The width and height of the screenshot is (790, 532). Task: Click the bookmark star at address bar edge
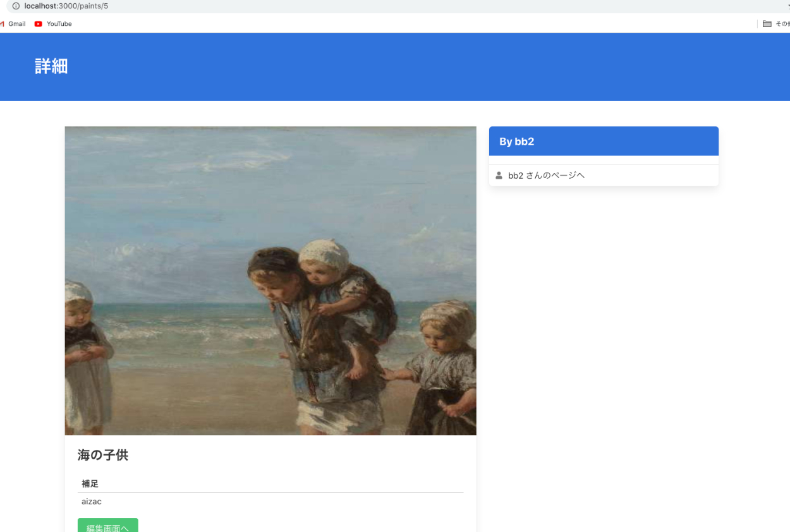[x=788, y=6]
